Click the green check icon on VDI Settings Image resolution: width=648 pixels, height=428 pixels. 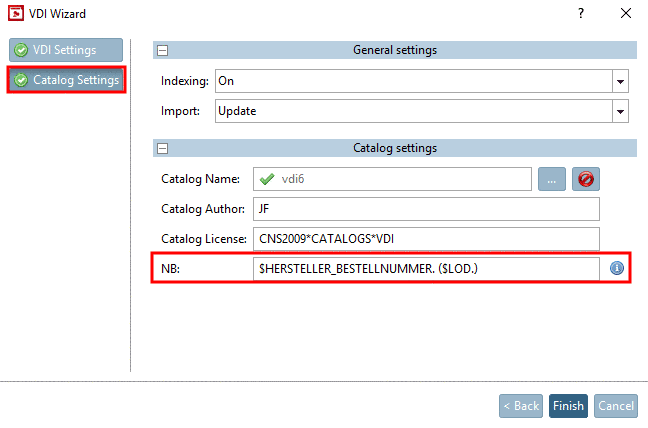(x=21, y=50)
